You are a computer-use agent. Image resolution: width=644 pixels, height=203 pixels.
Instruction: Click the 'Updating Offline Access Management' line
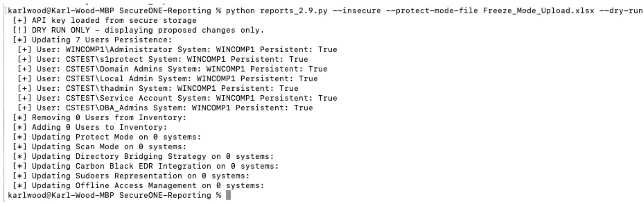coord(138,186)
